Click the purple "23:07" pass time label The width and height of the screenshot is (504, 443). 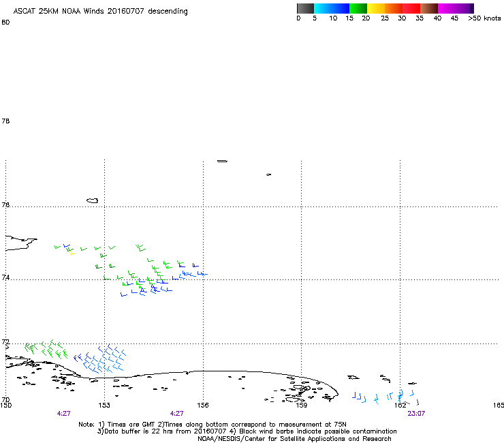tap(416, 414)
